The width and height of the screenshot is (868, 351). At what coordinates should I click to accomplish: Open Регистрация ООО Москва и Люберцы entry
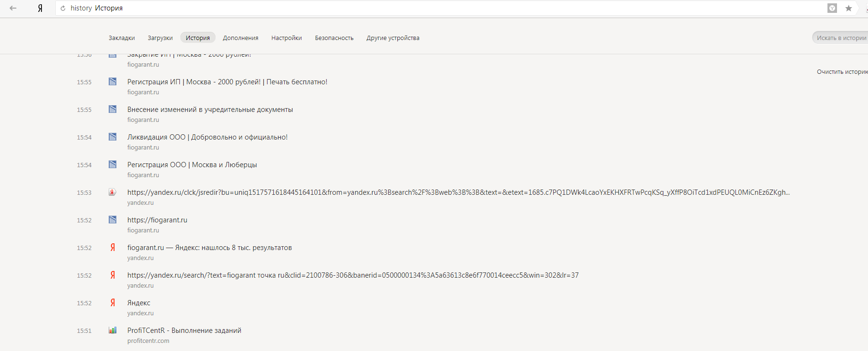click(x=192, y=165)
